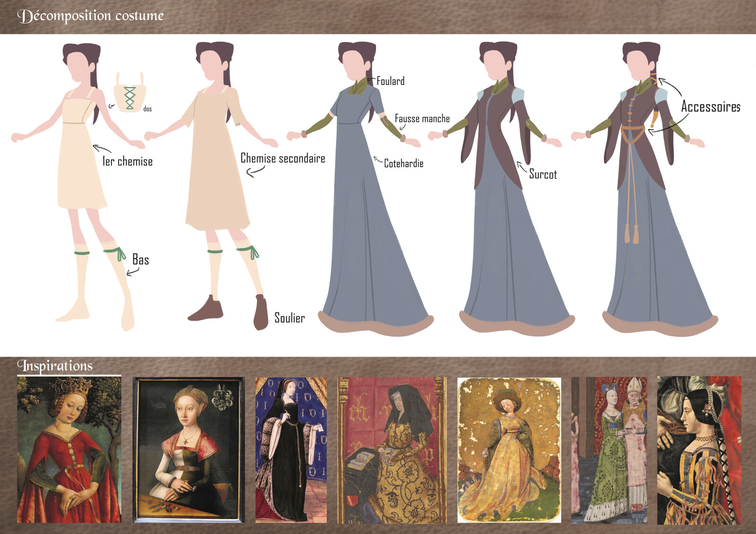Click the brown left shoe illustration
The width and height of the screenshot is (756, 534).
(x=206, y=308)
